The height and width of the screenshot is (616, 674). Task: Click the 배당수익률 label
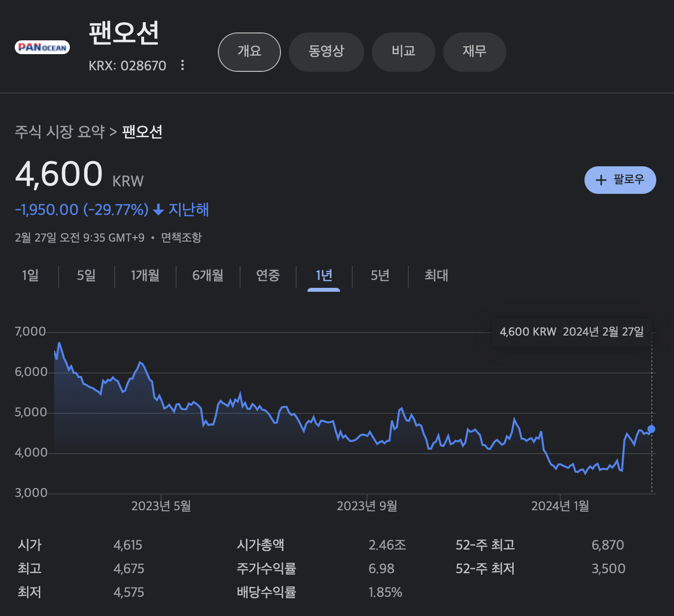coord(266,592)
